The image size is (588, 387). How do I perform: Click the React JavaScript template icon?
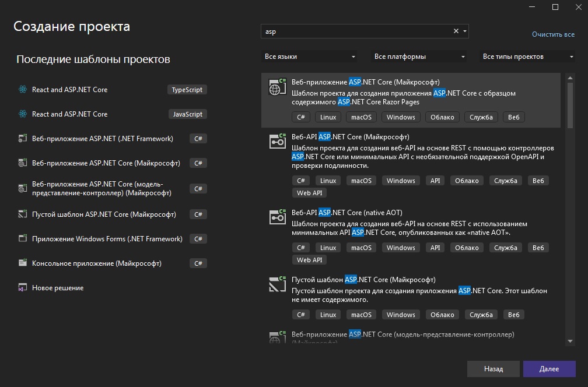pos(23,114)
